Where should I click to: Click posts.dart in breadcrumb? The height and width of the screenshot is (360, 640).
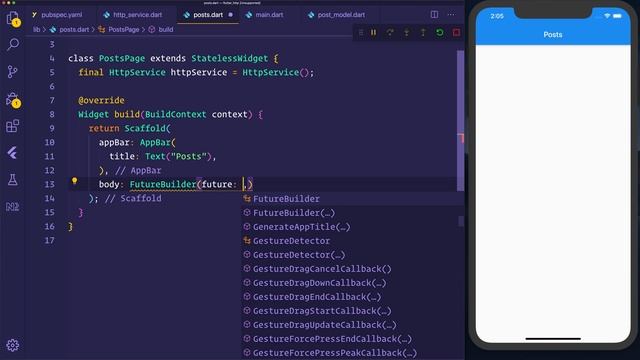(x=74, y=29)
